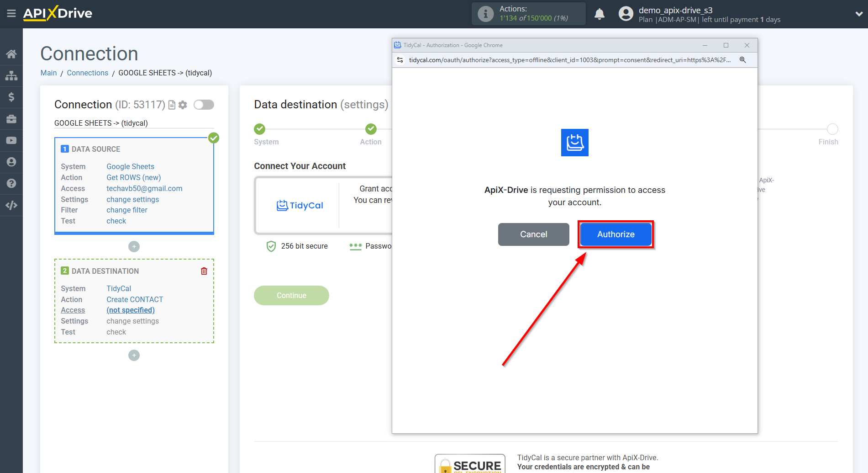
Task: Click the Authorize button
Action: (x=615, y=234)
